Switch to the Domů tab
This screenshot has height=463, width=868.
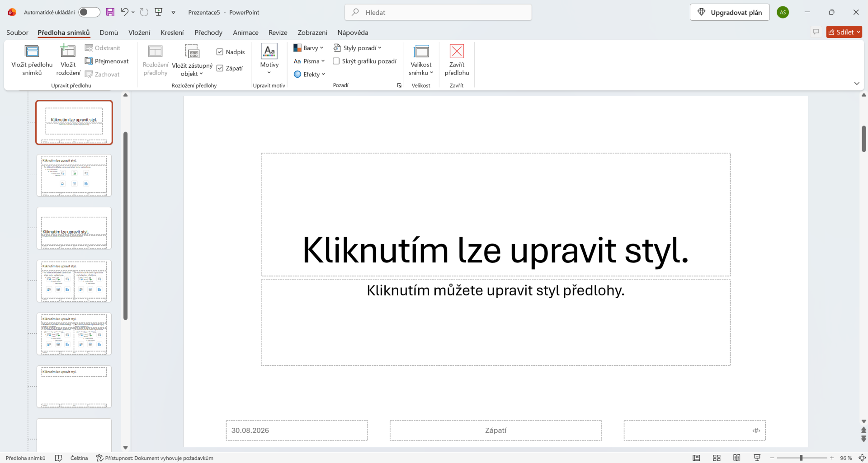(x=109, y=33)
